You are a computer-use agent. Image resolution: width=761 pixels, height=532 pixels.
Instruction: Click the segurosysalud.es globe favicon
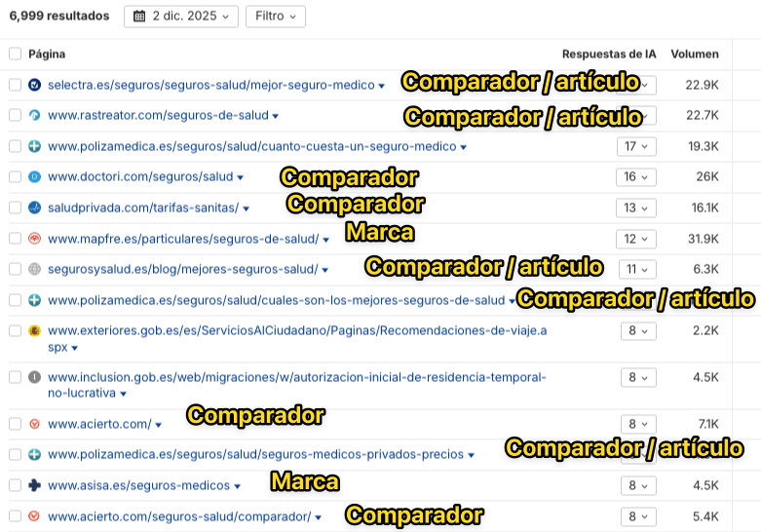34,269
